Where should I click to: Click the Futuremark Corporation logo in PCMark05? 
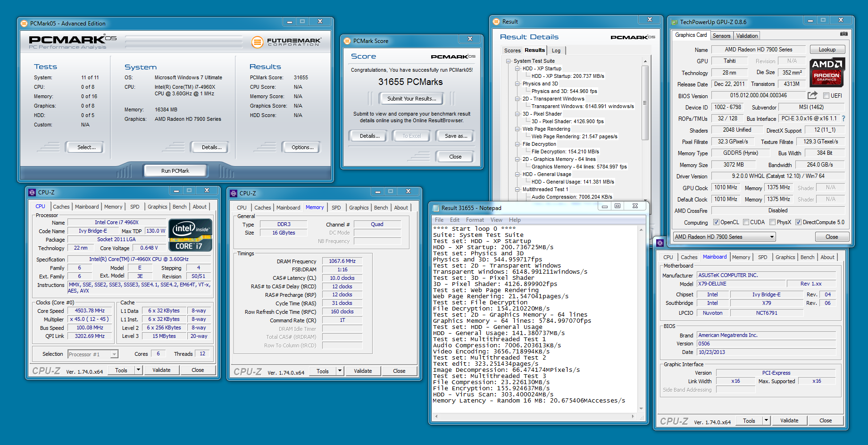pos(286,42)
